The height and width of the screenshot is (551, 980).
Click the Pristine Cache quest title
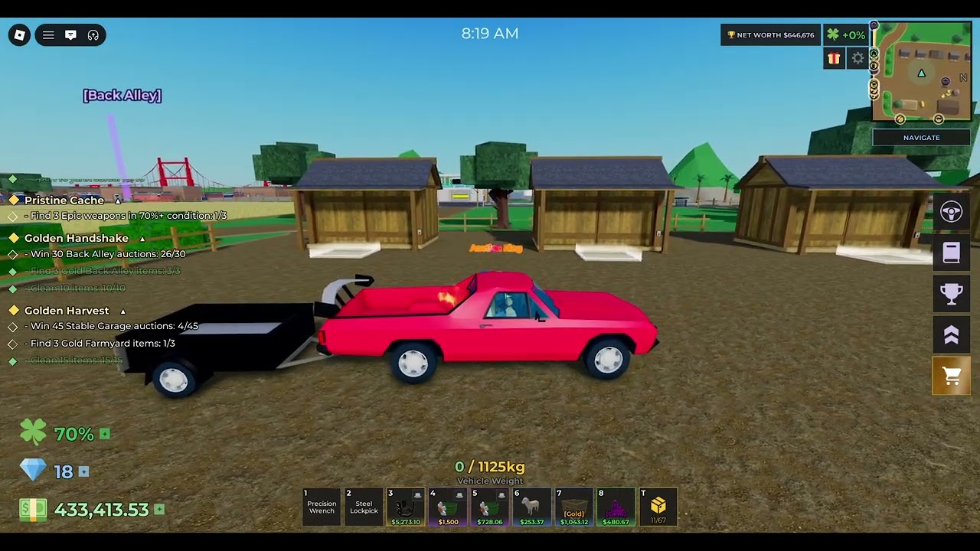point(64,201)
